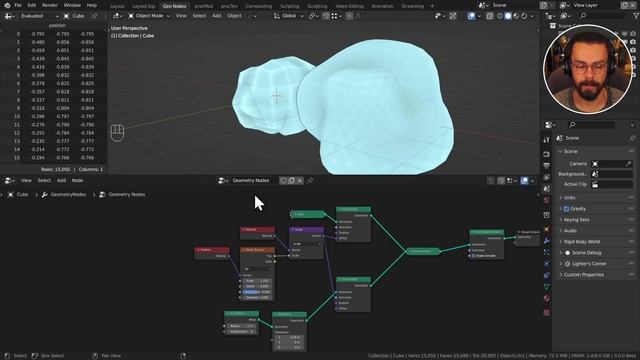Open the Modifiers wrench tab icon

[x=547, y=241]
